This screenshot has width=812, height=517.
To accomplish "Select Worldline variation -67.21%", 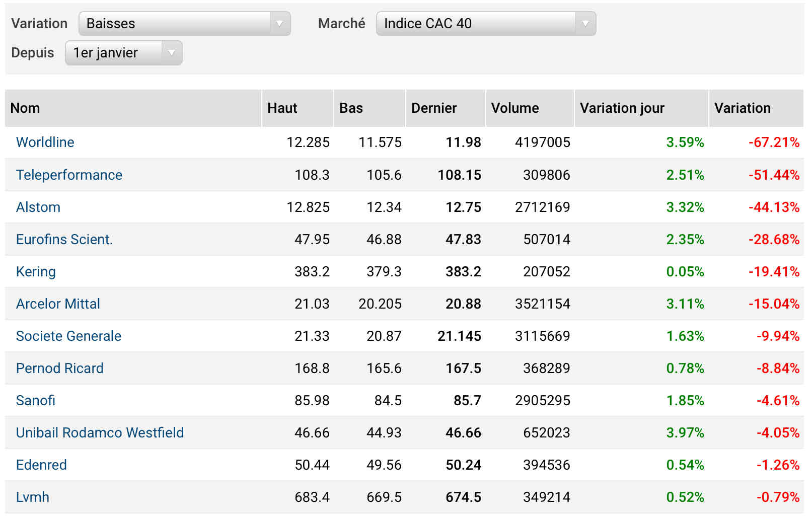I will point(774,142).
